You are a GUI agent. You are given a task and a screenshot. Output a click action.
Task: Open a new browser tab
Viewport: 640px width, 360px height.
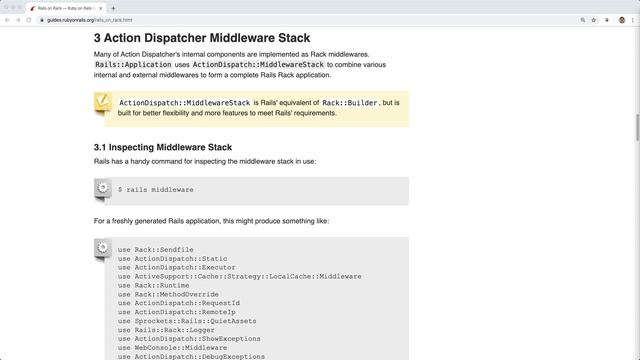click(113, 8)
